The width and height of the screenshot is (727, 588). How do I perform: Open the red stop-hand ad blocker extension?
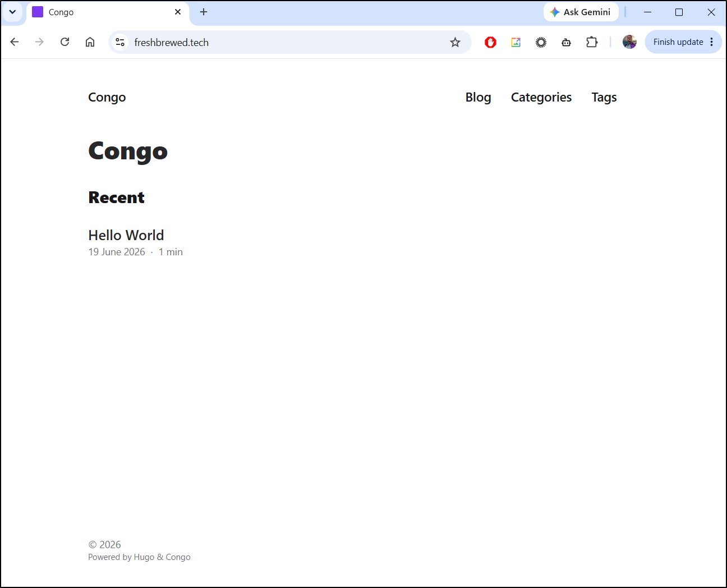click(x=490, y=42)
